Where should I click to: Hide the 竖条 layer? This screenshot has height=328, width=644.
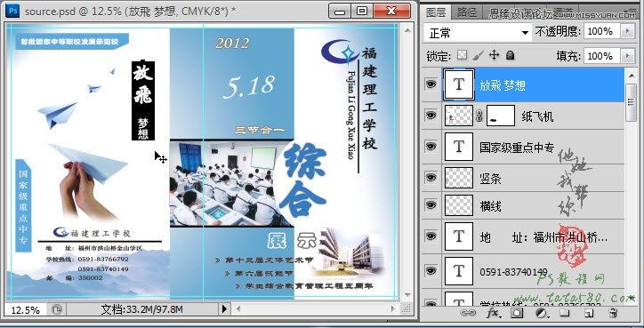431,178
